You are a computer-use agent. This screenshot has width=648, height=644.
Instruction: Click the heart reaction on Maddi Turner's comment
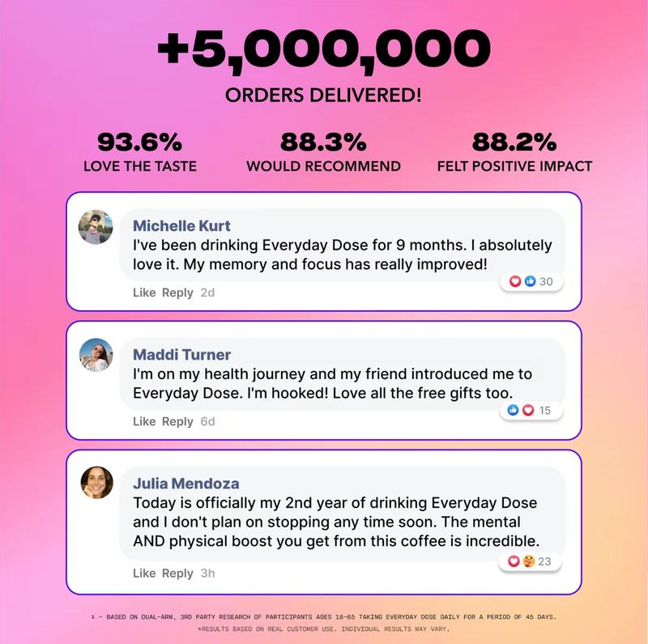(x=527, y=410)
